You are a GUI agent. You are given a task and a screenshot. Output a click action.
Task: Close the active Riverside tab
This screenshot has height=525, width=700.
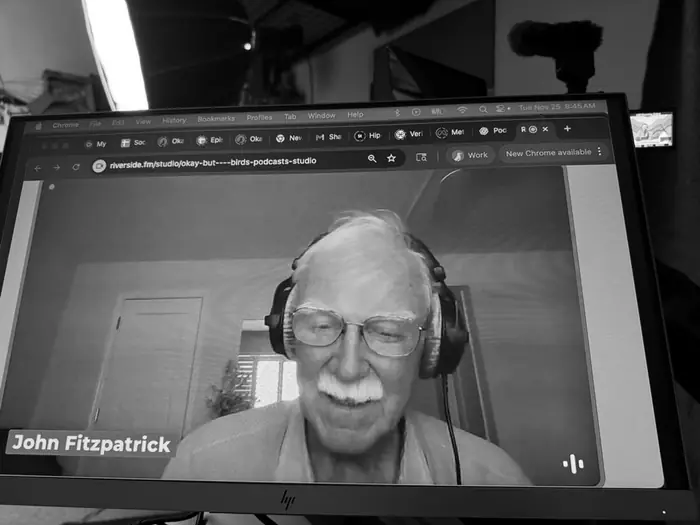click(545, 129)
